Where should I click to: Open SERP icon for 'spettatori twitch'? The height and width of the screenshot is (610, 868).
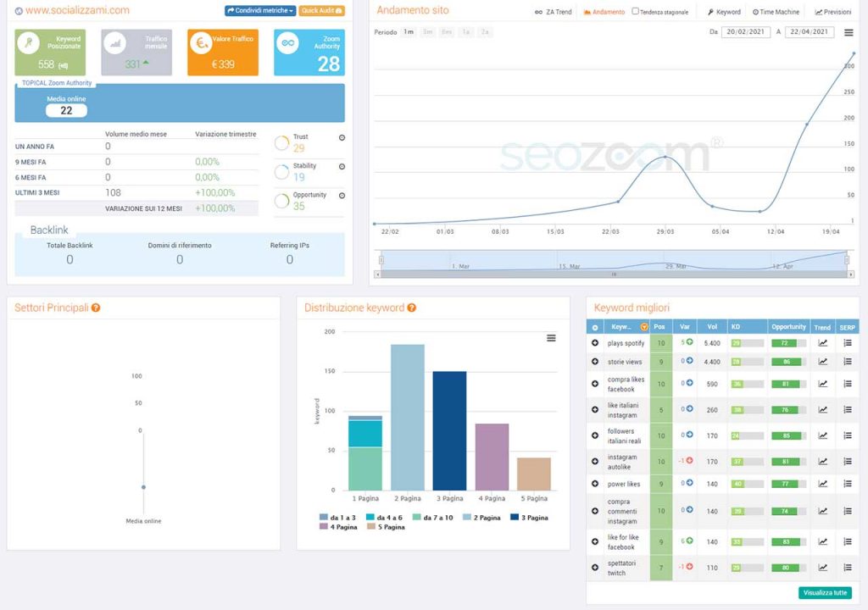tap(848, 568)
